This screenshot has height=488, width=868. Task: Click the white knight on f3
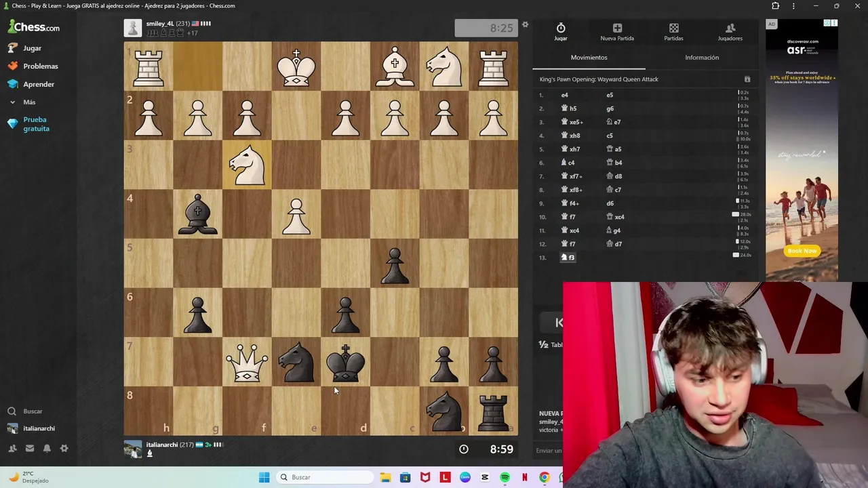pyautogui.click(x=247, y=165)
